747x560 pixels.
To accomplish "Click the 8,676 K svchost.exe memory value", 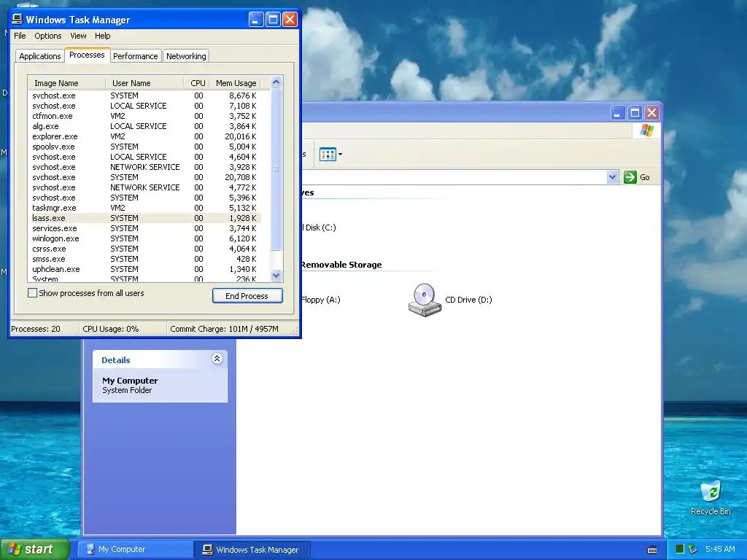I will 242,96.
